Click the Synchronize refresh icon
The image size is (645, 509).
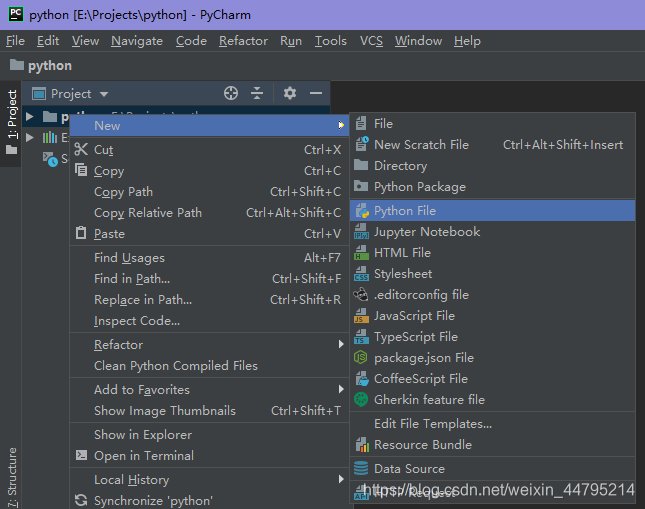click(x=81, y=500)
